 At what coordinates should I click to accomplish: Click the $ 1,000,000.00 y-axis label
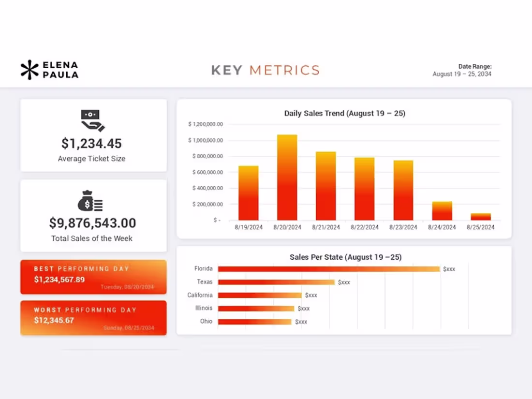(x=206, y=140)
